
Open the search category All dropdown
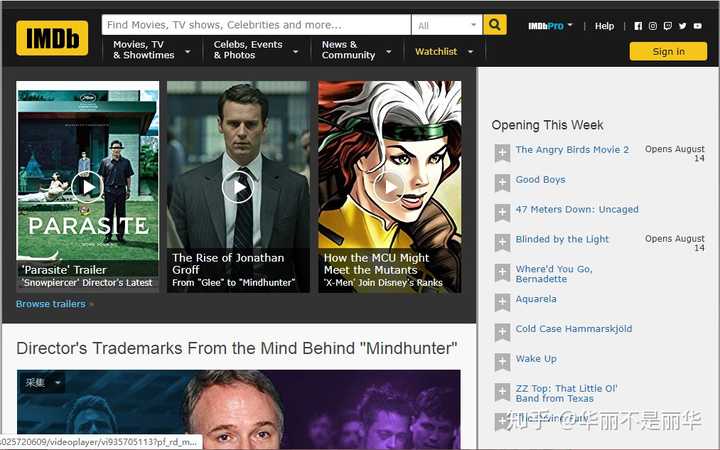[447, 25]
